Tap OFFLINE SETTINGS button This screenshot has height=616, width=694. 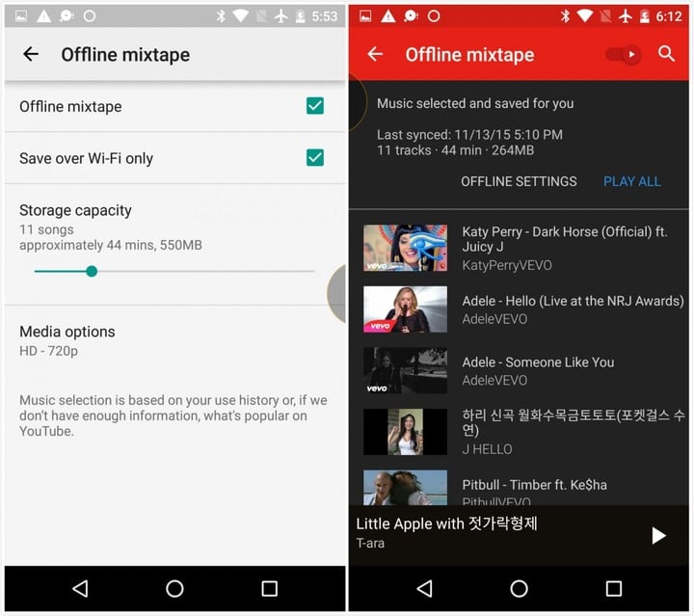point(519,181)
